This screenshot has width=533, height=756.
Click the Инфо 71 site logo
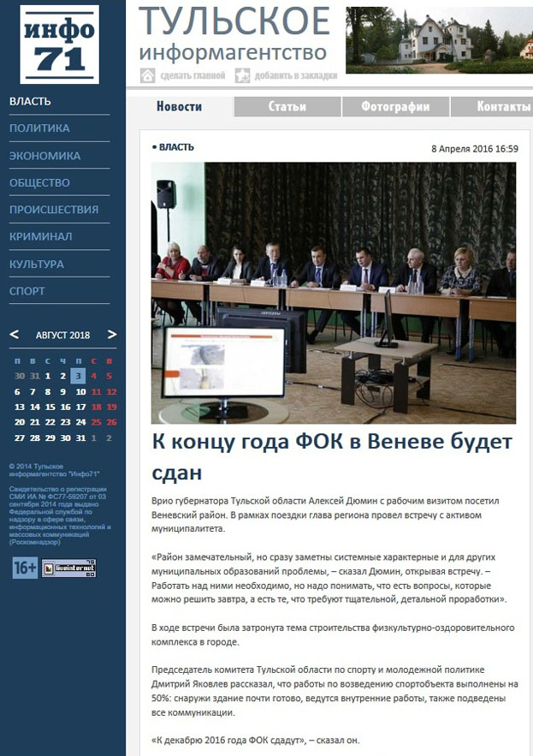(59, 43)
